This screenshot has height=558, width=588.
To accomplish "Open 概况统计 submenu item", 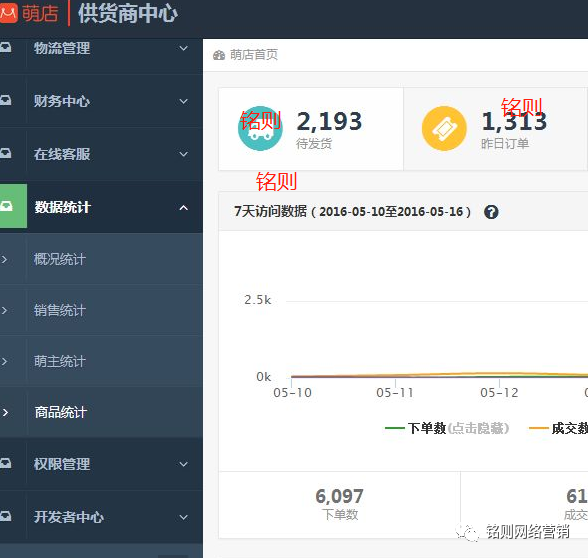I will (101, 259).
